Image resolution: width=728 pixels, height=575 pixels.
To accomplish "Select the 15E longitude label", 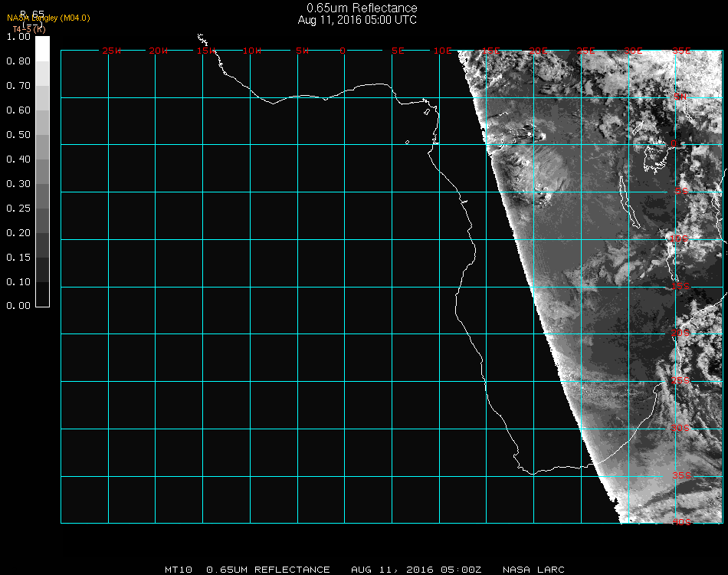I will click(490, 51).
